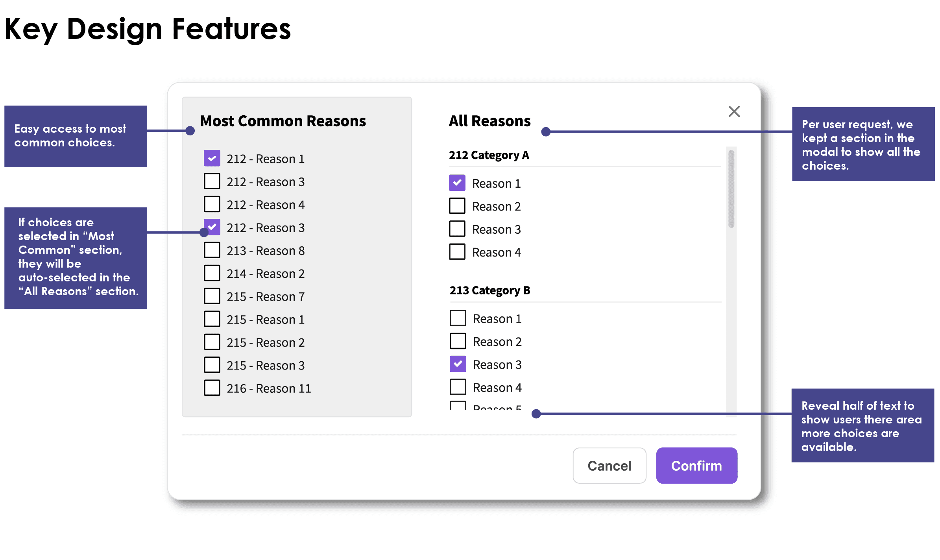Check Reason 1 under 213 Category B
Image resolution: width=940 pixels, height=560 pixels.
click(458, 318)
